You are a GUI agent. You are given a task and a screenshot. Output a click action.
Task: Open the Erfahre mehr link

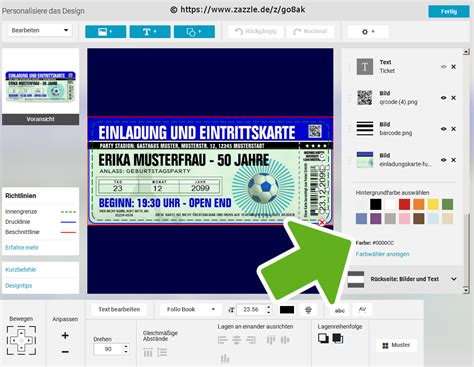[22, 247]
